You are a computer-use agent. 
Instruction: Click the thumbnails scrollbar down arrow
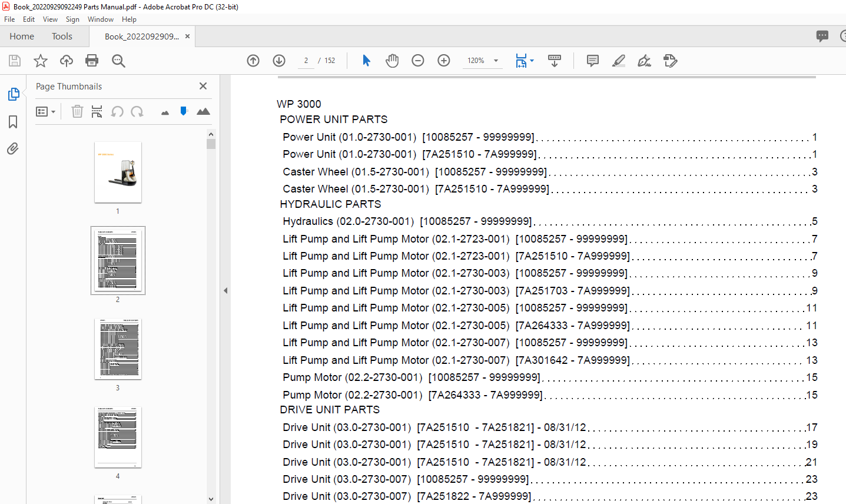tap(211, 499)
